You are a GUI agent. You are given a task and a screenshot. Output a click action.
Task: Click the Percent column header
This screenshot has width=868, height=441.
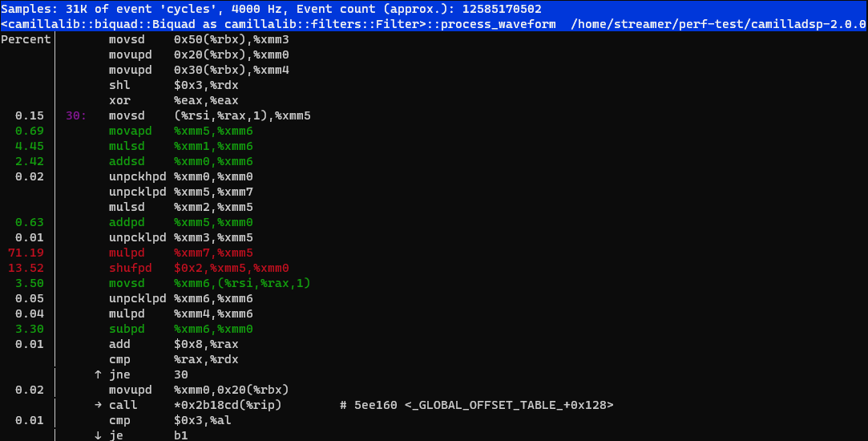26,39
